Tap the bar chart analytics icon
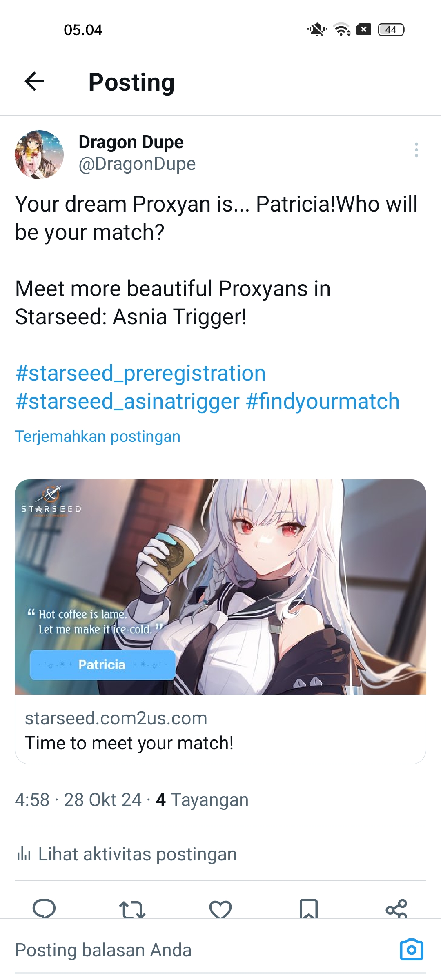 click(x=24, y=854)
